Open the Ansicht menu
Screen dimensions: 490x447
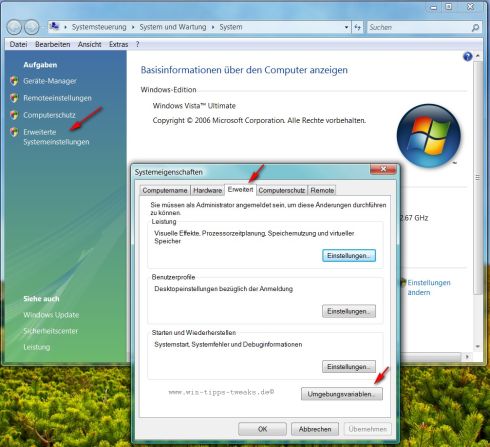[89, 44]
